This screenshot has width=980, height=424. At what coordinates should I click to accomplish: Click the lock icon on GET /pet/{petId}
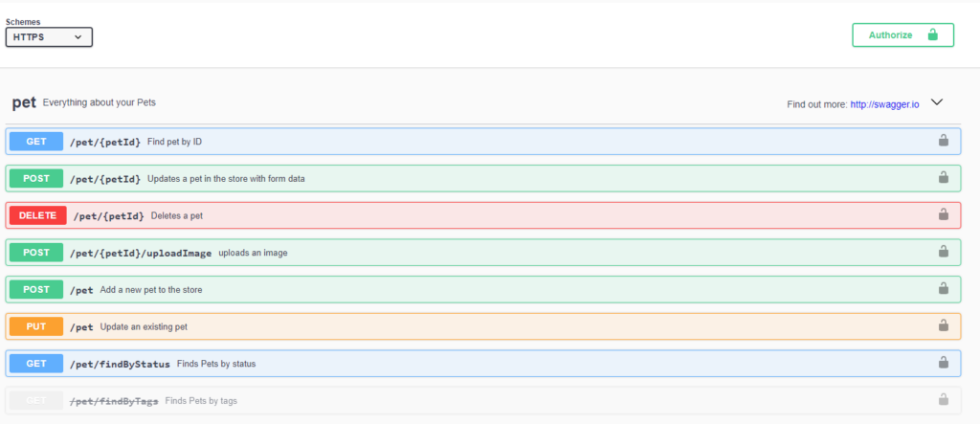[943, 142]
